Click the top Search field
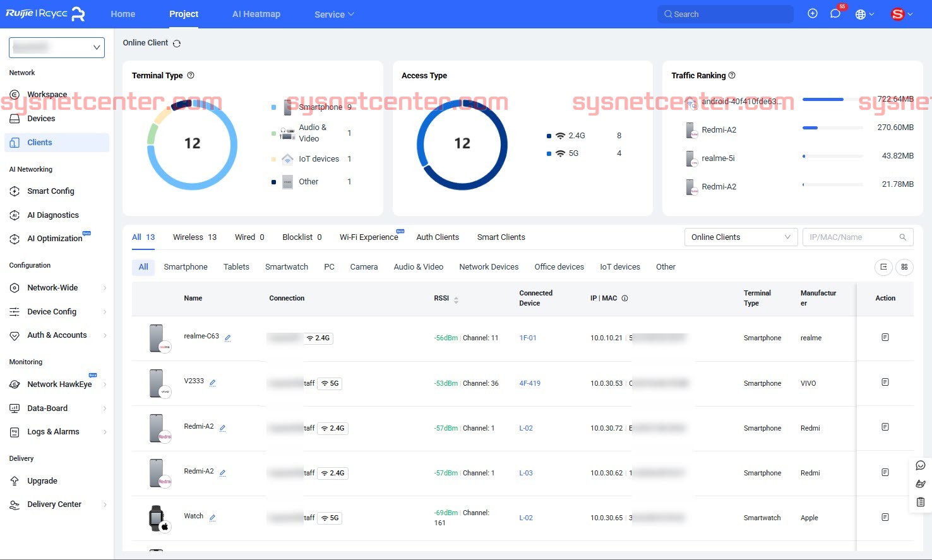The width and height of the screenshot is (932, 560). (x=725, y=14)
